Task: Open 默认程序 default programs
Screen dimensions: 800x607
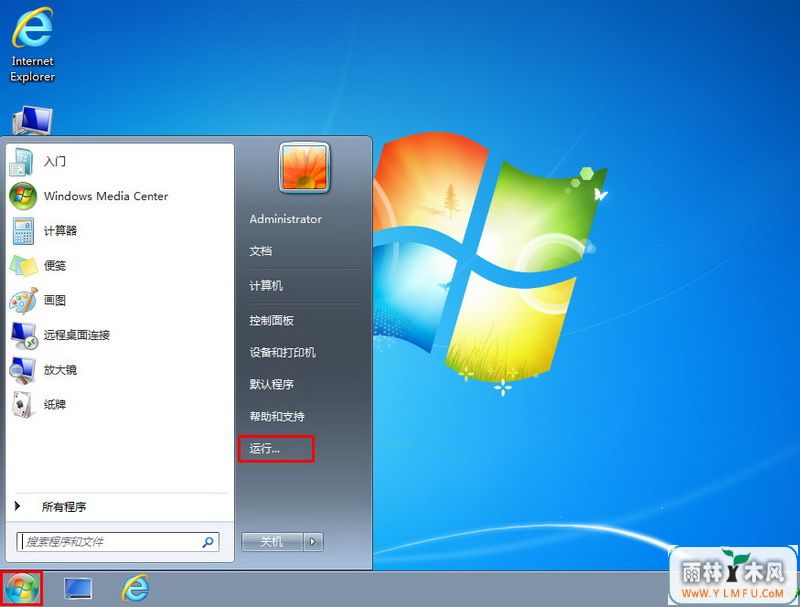Action: pos(271,384)
